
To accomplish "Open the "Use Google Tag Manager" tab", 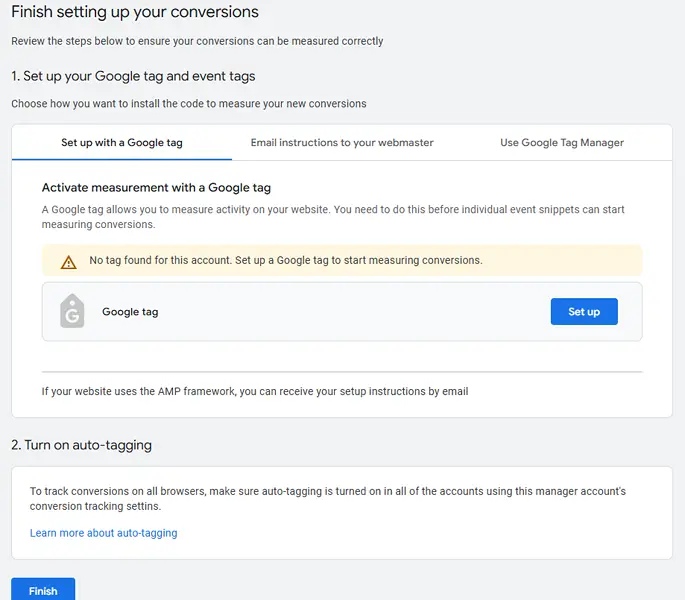I will click(x=562, y=142).
